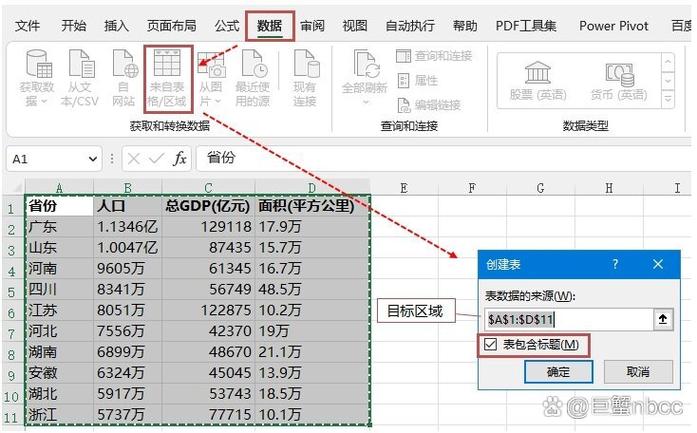Expand the data types gallery more arrow

pos(668,99)
